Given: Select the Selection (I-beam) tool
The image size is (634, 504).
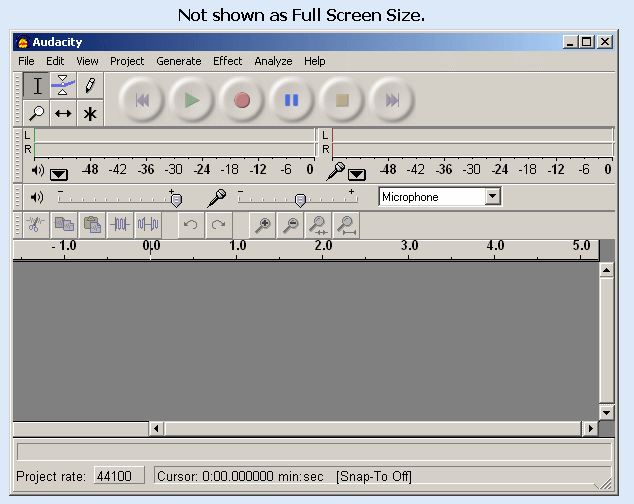Looking at the screenshot, I should click(37, 86).
